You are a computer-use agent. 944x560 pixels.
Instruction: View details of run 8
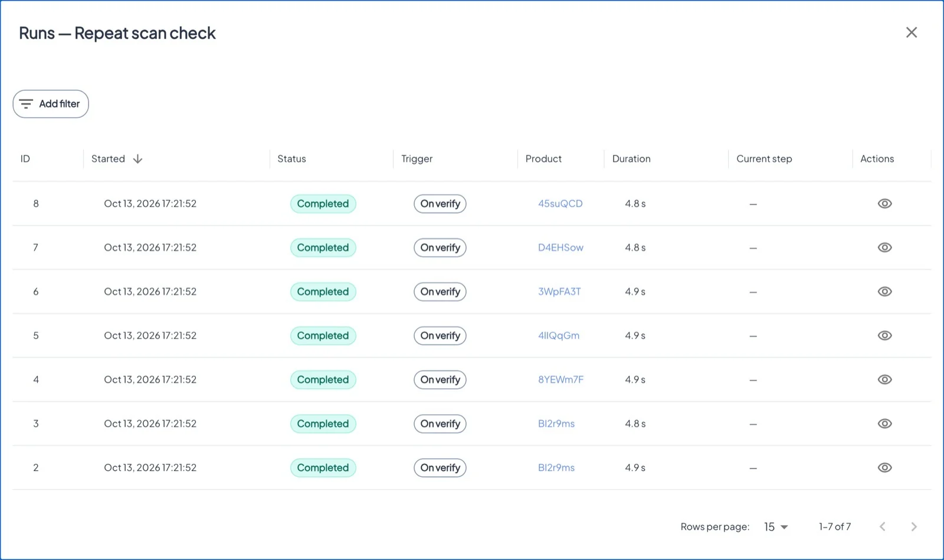click(x=884, y=204)
